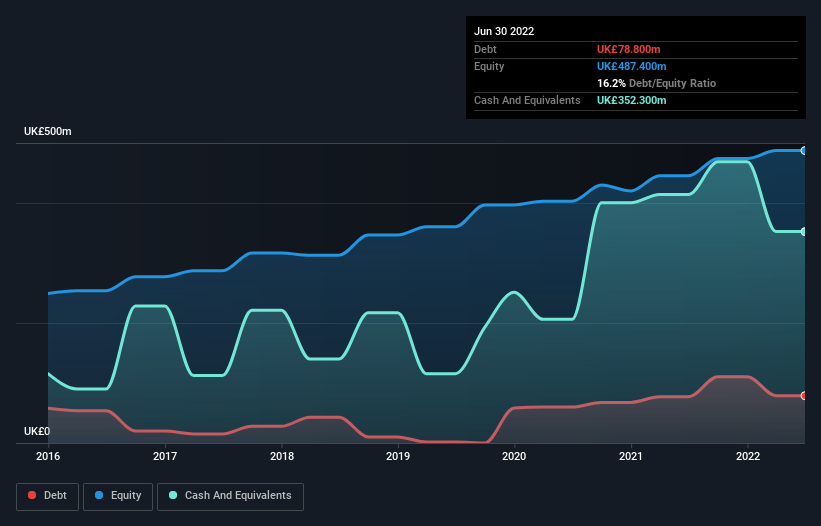Click the Equity row label in tooltip
This screenshot has height=526, width=821.
[489, 66]
